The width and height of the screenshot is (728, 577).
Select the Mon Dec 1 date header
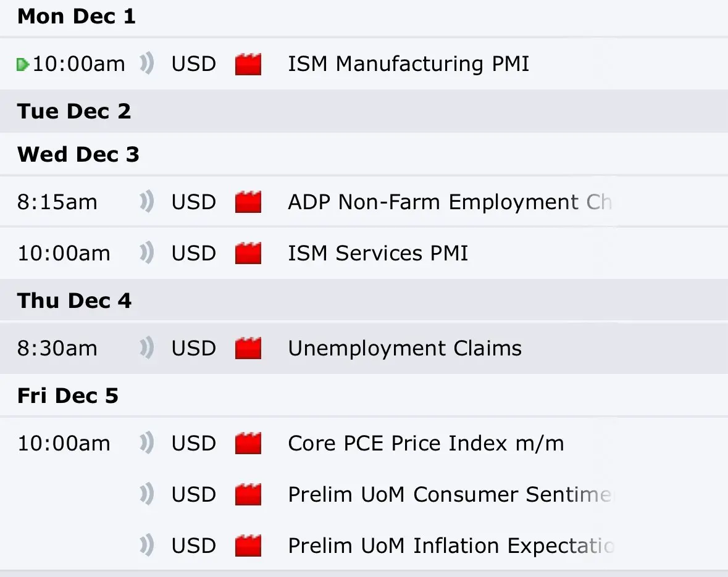pyautogui.click(x=76, y=17)
